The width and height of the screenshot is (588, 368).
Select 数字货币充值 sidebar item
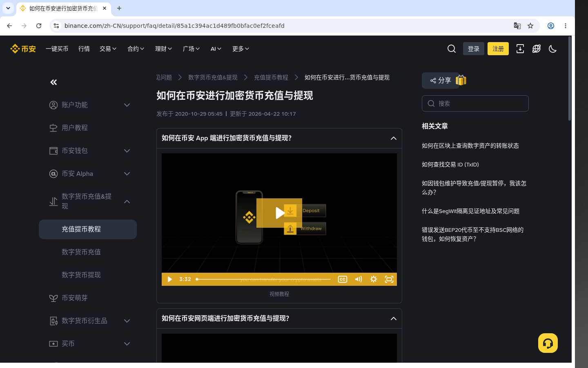(x=88, y=252)
